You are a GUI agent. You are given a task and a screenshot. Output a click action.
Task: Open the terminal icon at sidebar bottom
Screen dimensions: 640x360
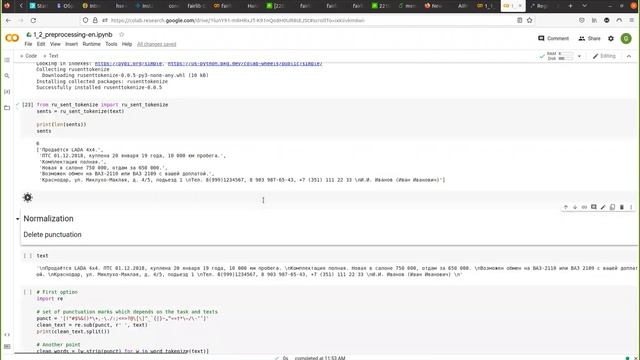(7, 347)
